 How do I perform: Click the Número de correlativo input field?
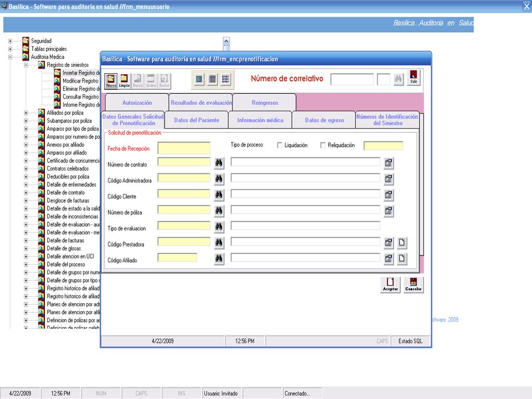pos(352,79)
